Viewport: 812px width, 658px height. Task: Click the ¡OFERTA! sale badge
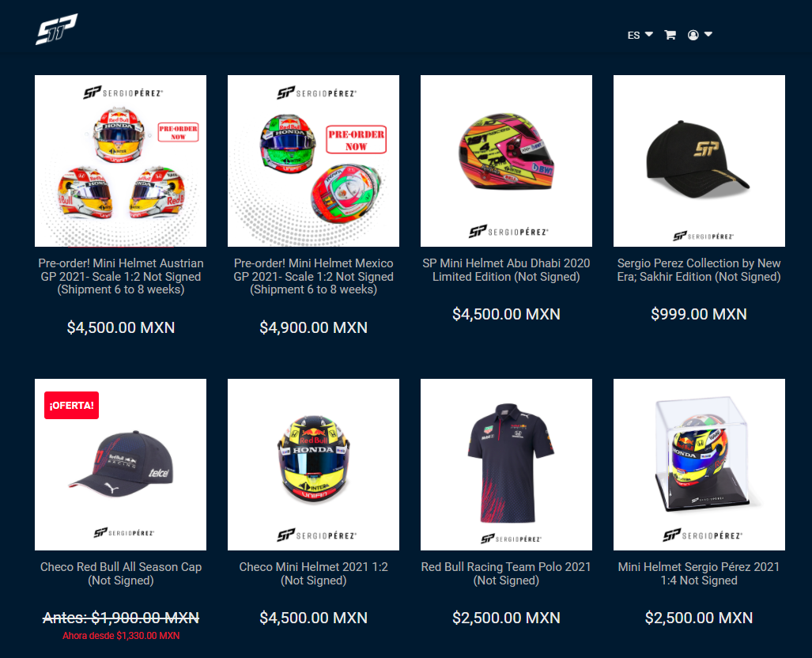pyautogui.click(x=71, y=405)
